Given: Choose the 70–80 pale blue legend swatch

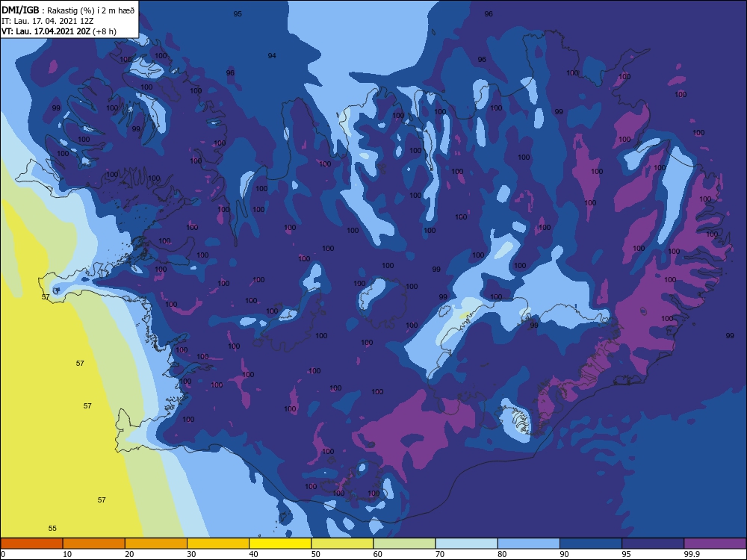Looking at the screenshot, I should (x=466, y=544).
